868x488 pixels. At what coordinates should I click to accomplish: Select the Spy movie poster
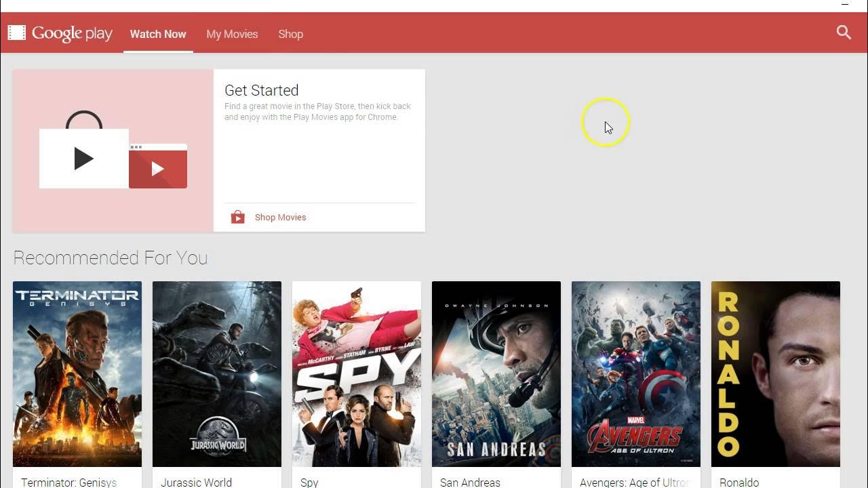[x=357, y=374]
